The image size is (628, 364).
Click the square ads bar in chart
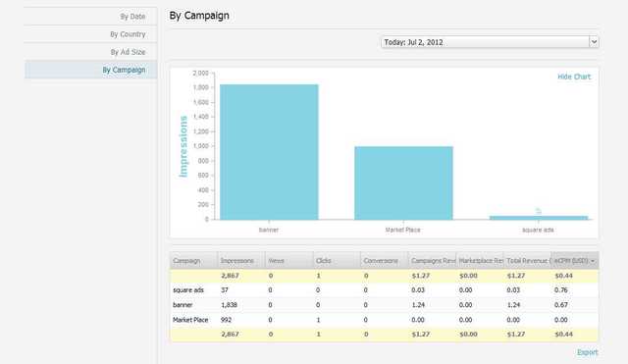(x=539, y=218)
